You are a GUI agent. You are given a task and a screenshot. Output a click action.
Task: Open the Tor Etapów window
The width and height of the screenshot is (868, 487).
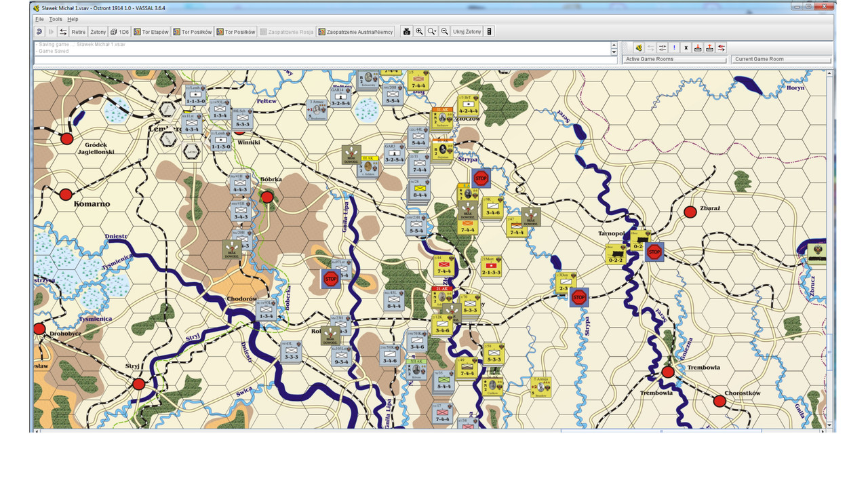point(151,32)
